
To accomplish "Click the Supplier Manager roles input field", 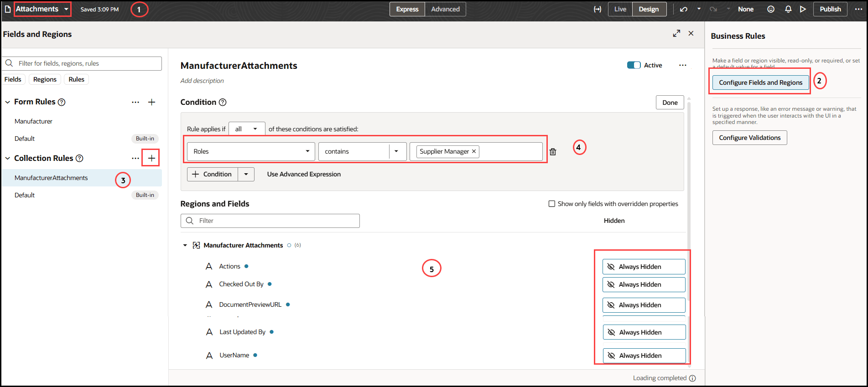I will pos(476,151).
